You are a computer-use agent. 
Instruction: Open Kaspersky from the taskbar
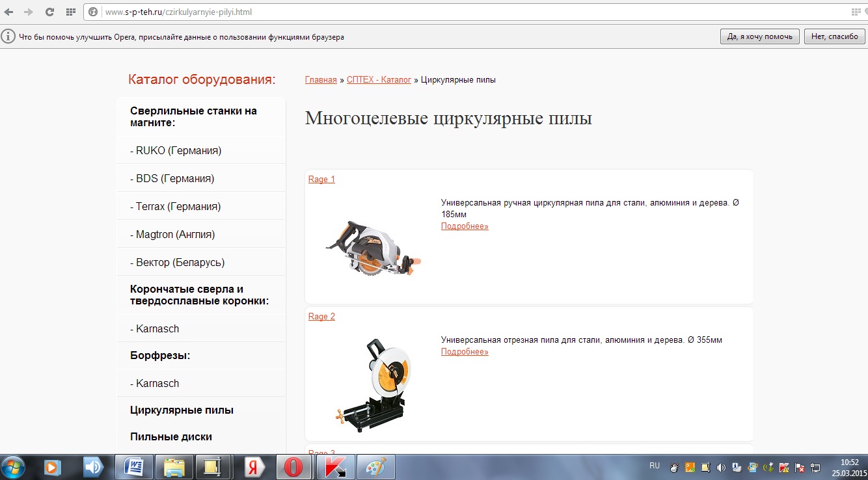(x=335, y=467)
